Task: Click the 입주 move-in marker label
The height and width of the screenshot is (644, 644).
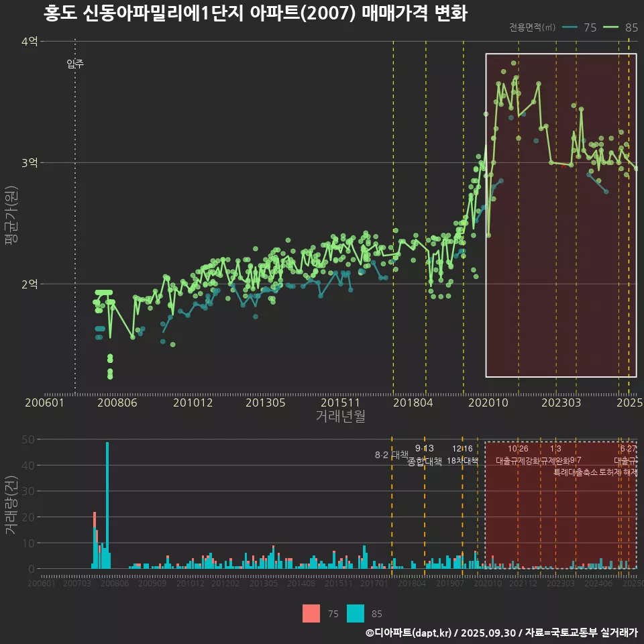Action: pos(75,64)
